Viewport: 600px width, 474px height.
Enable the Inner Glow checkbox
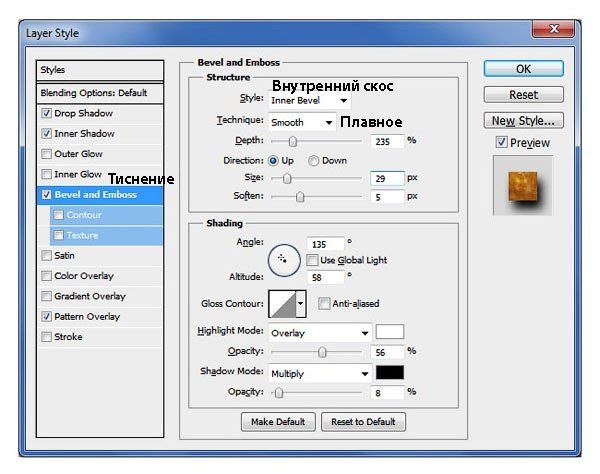[x=46, y=174]
